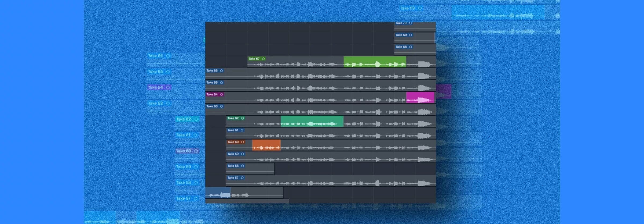The height and width of the screenshot is (224, 644).
Task: Toggle the circle beside magenta Take 64 label
Action: [x=221, y=94]
